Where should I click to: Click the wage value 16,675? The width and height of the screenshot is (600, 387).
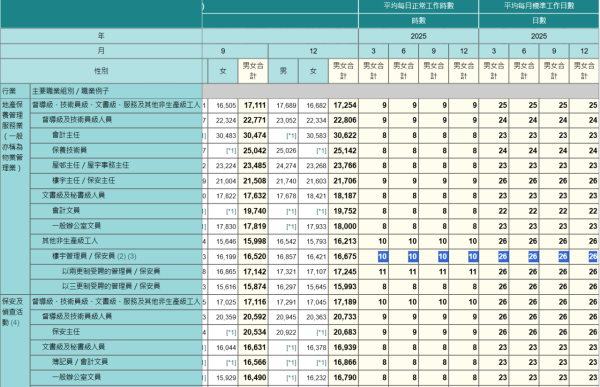coord(345,256)
